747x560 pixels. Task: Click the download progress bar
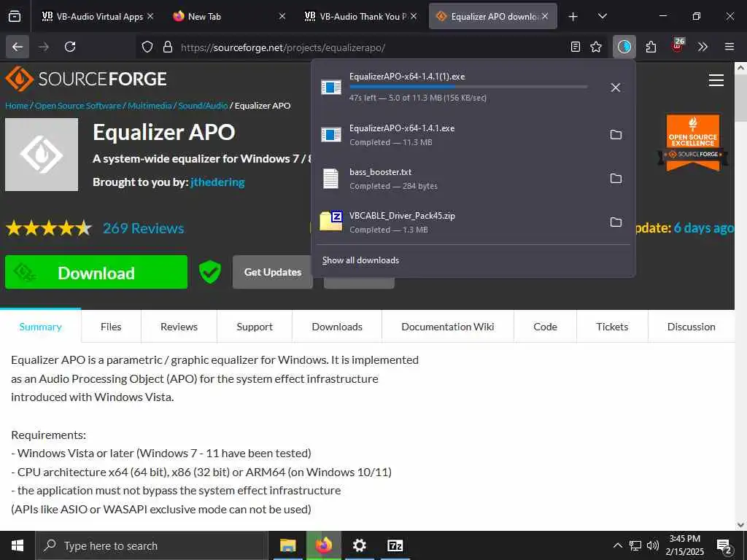click(468, 87)
